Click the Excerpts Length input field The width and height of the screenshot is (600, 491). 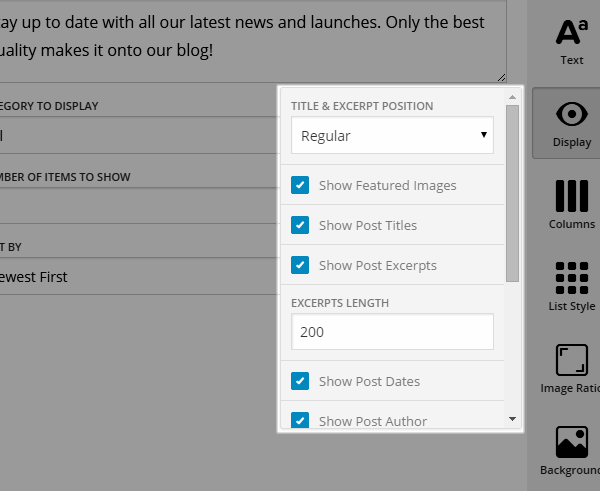(x=392, y=332)
